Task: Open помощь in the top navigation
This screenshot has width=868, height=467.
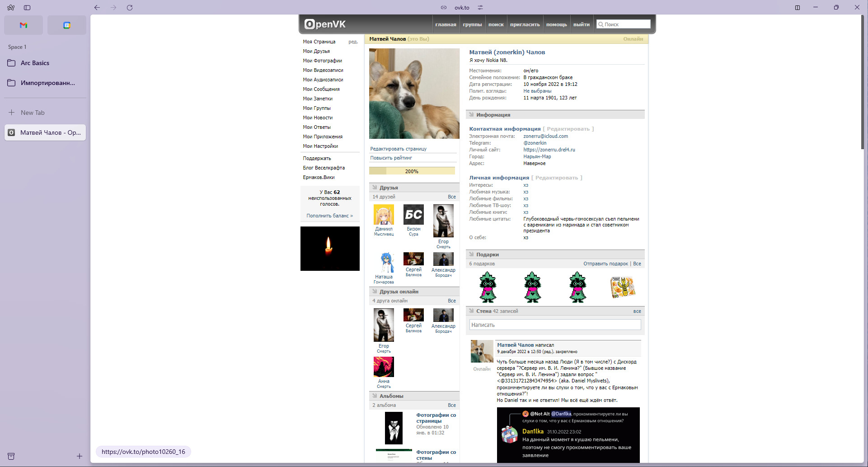Action: click(x=556, y=24)
